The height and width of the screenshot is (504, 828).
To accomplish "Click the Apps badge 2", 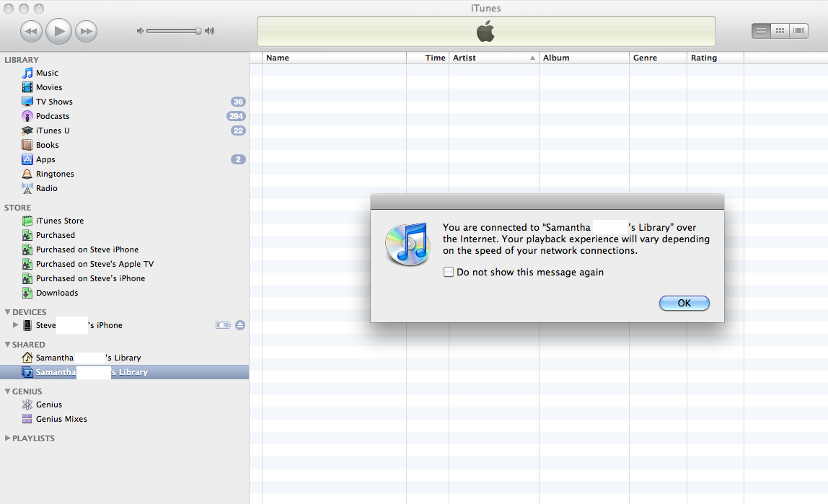I will click(x=238, y=159).
